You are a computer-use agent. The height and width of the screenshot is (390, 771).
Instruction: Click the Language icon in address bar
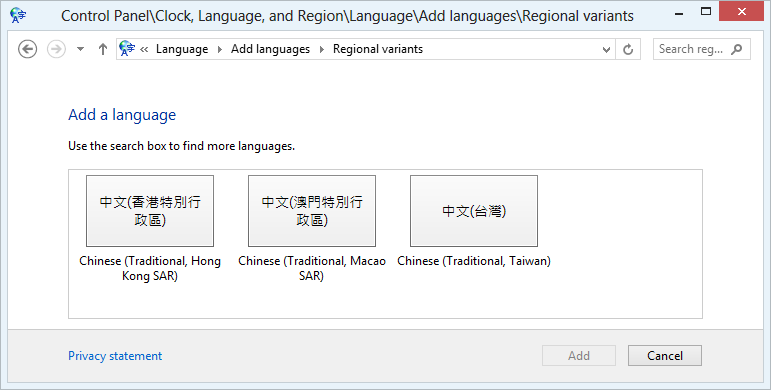pyautogui.click(x=127, y=49)
